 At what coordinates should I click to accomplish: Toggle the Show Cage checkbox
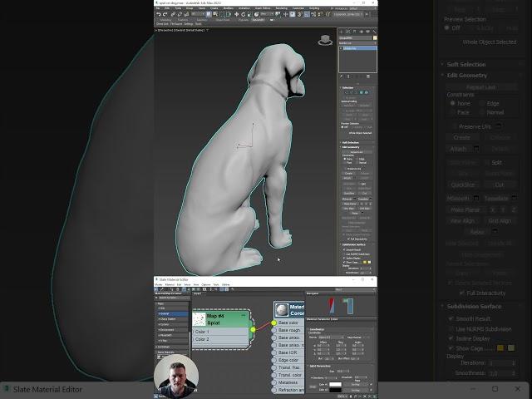coord(344,262)
